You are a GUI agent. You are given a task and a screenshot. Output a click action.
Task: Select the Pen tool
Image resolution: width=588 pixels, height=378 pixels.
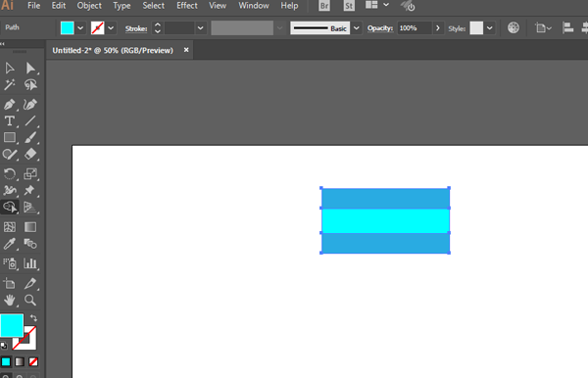[10, 104]
